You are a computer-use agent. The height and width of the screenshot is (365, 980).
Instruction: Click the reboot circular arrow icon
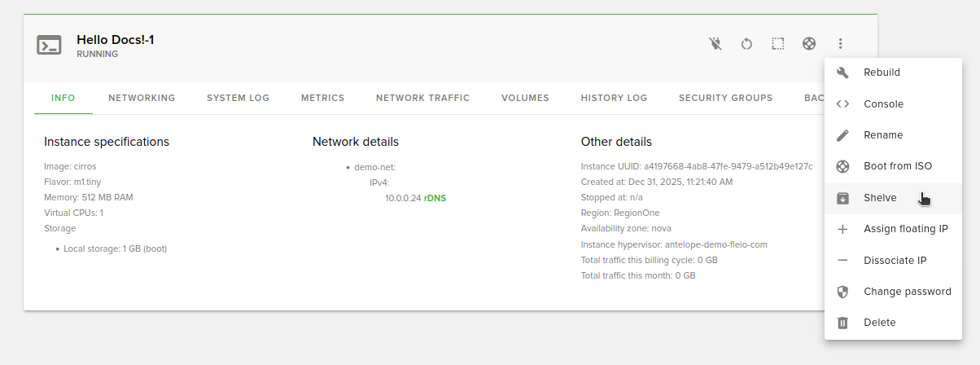tap(746, 44)
